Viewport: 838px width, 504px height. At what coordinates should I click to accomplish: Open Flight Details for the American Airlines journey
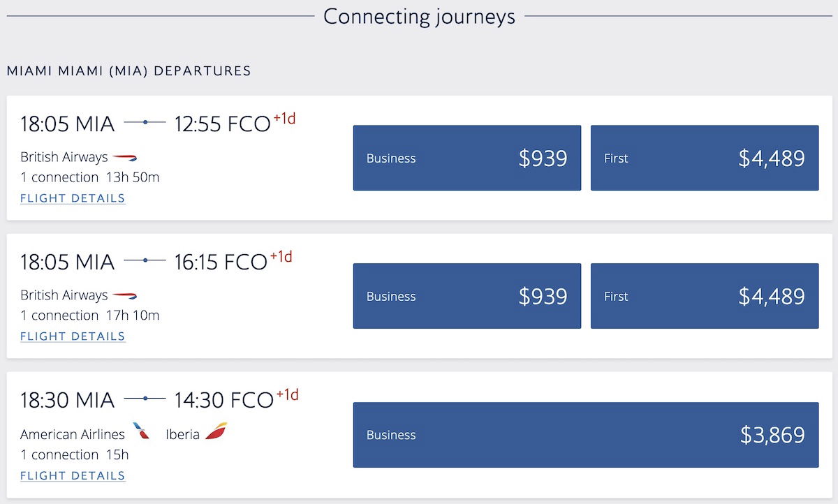[73, 476]
